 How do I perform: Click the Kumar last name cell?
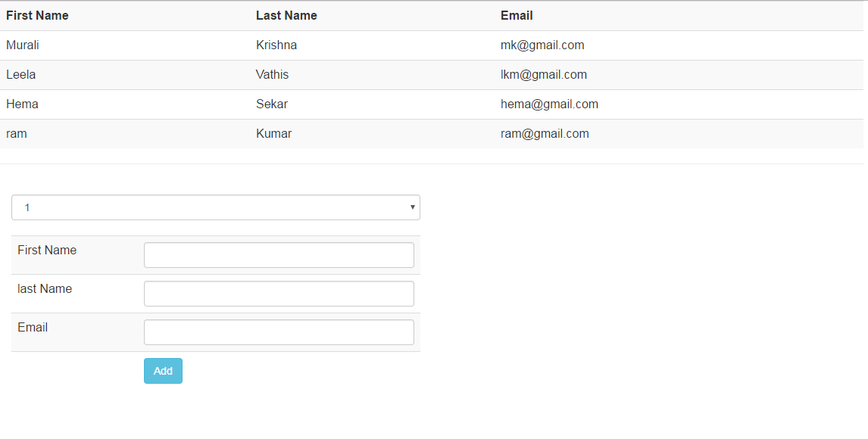[x=273, y=134]
